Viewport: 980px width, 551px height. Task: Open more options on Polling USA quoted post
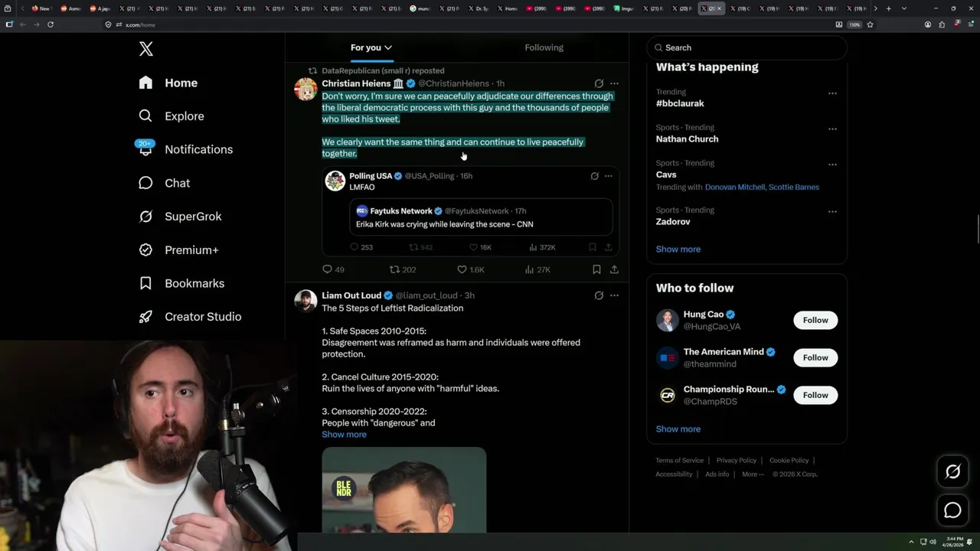tap(609, 176)
